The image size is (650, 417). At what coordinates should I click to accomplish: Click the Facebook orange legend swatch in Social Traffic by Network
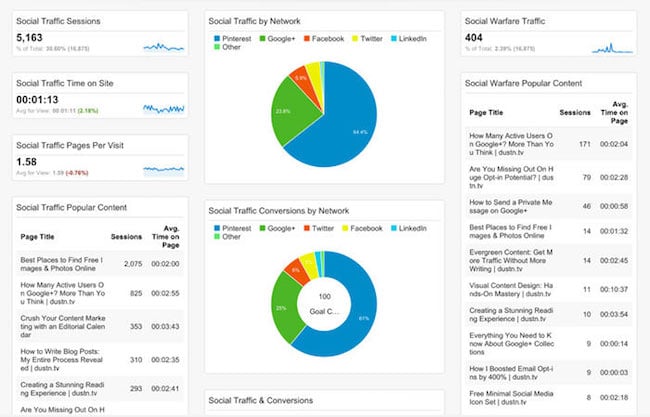(307, 39)
